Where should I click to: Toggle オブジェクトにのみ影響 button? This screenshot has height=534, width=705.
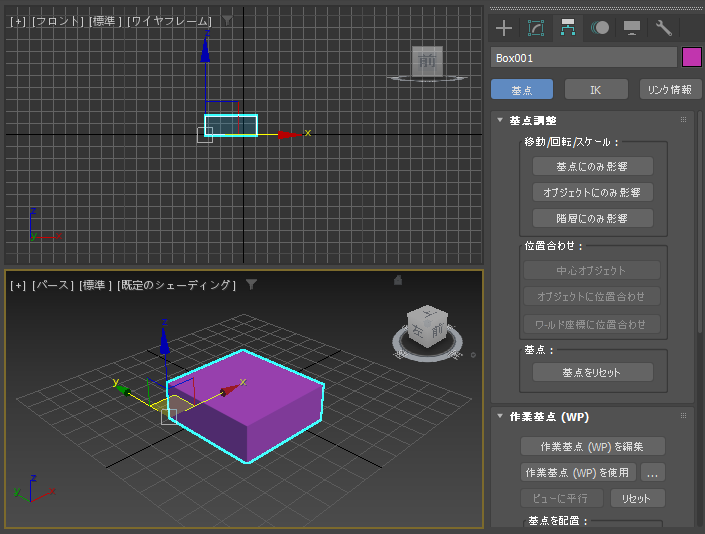click(593, 192)
